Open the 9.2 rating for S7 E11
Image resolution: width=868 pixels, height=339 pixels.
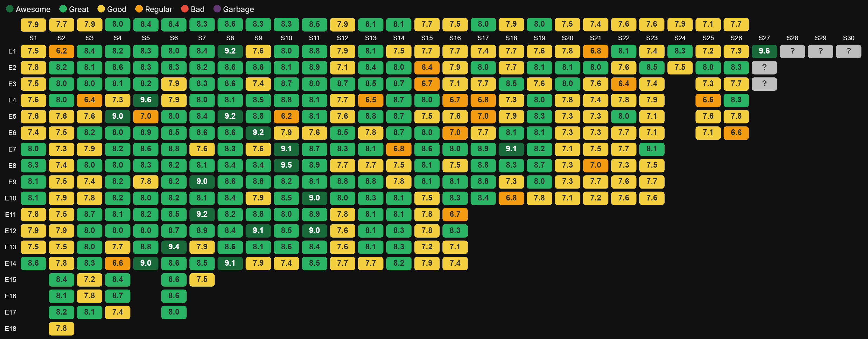click(202, 215)
